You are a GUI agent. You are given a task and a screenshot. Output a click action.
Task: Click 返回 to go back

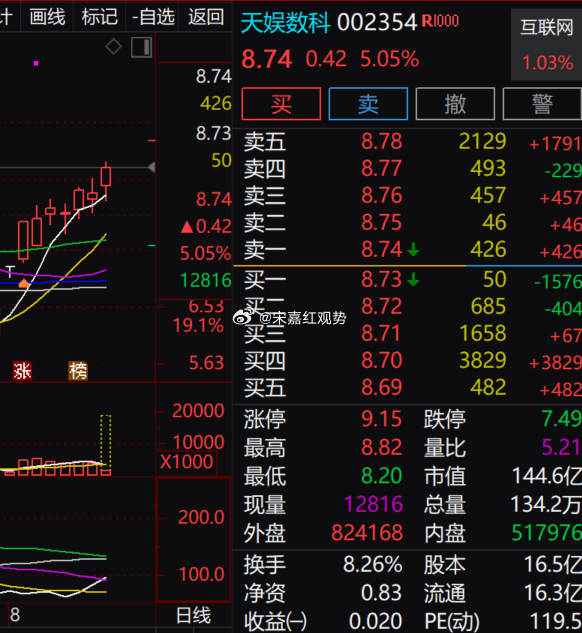(206, 17)
